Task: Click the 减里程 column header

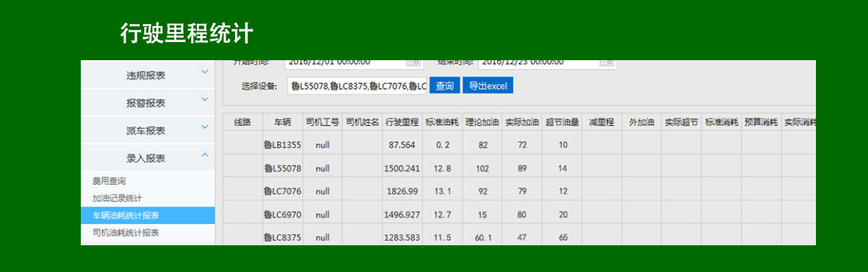Action: [x=602, y=122]
